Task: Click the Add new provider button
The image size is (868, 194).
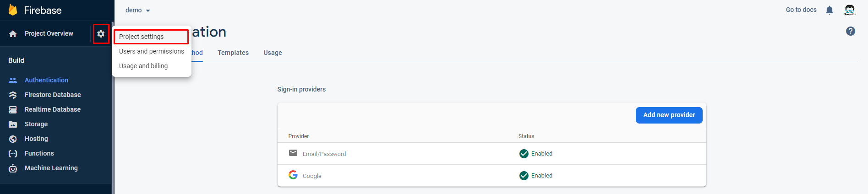Action: (669, 115)
